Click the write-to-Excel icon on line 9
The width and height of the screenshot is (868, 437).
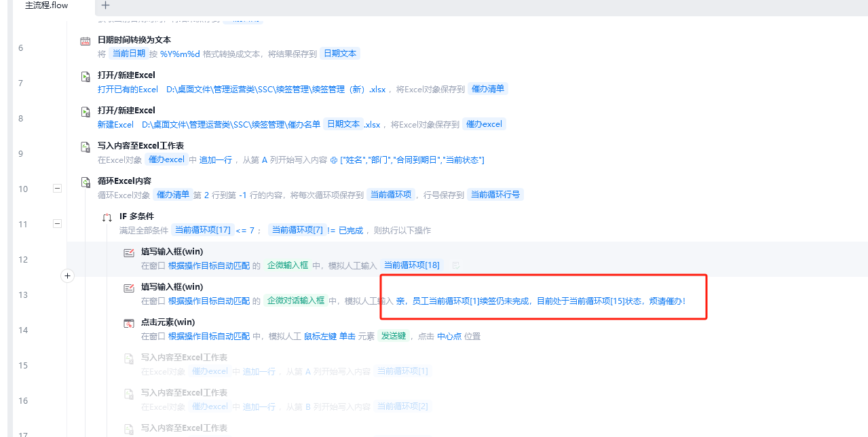point(86,147)
